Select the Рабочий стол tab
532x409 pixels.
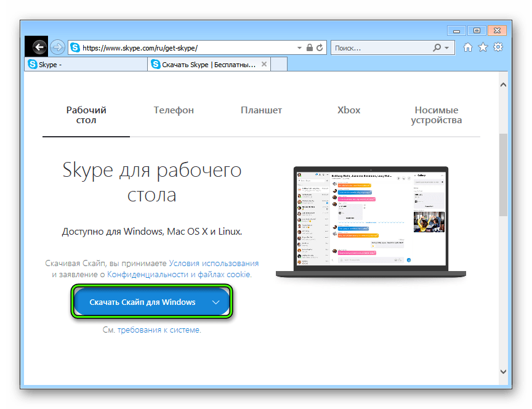pyautogui.click(x=86, y=115)
